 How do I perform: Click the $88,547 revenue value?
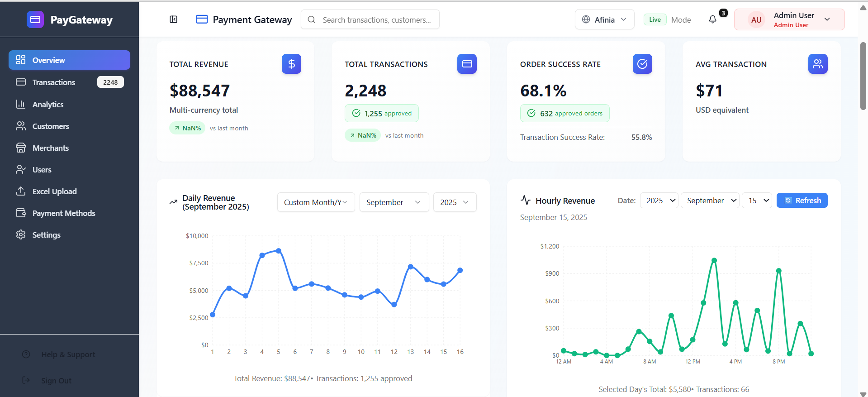[x=199, y=91]
